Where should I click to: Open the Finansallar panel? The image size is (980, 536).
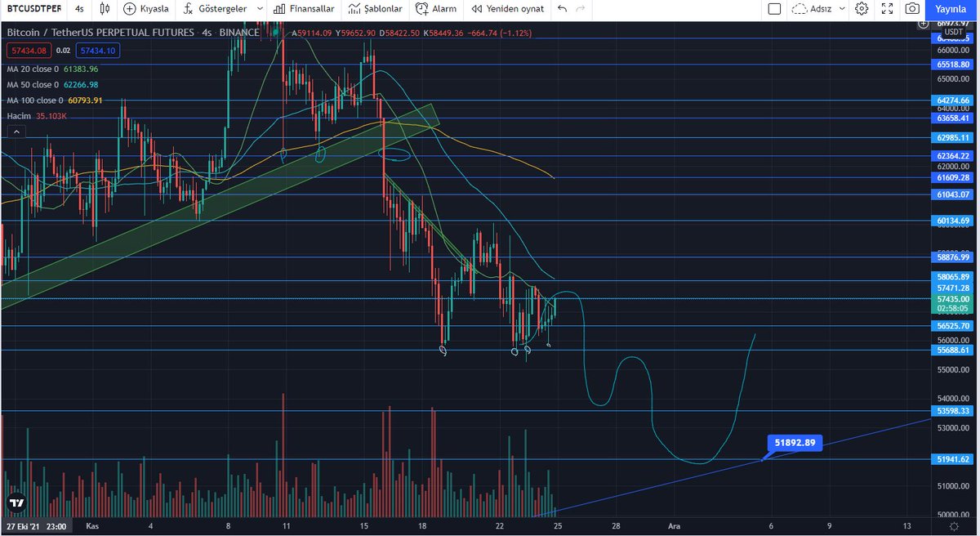point(302,9)
